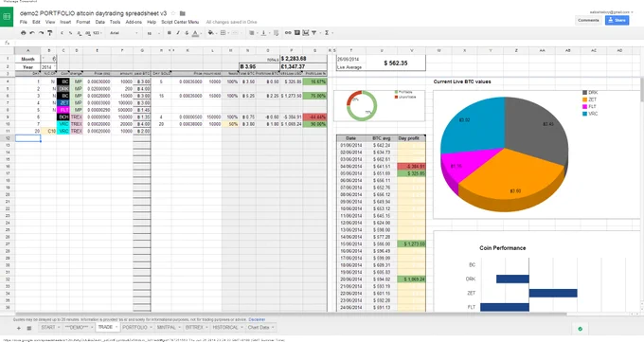Open the font family dropdown Arial
The width and height of the screenshot is (644, 342).
pos(124,33)
